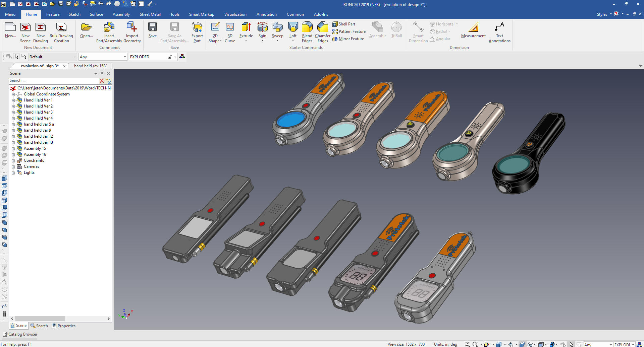644x347 pixels.
Task: Expand the Hand Held Ver 1 tree node
Action: click(x=13, y=100)
